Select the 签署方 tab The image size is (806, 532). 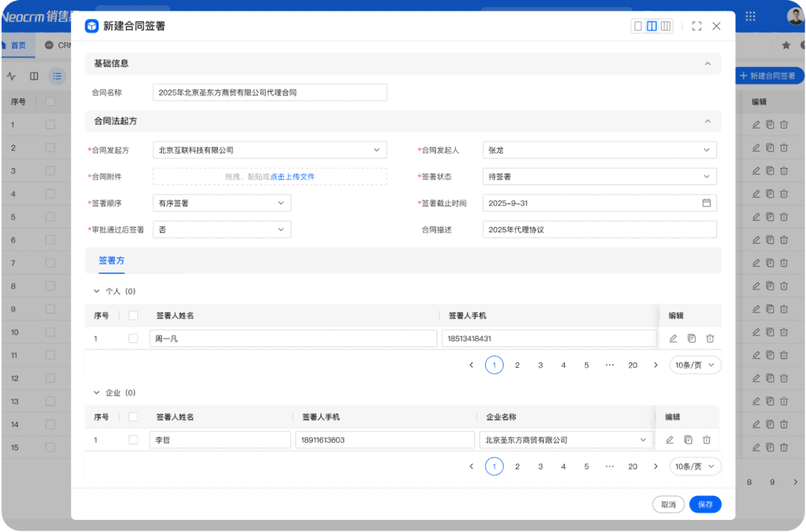pos(111,260)
